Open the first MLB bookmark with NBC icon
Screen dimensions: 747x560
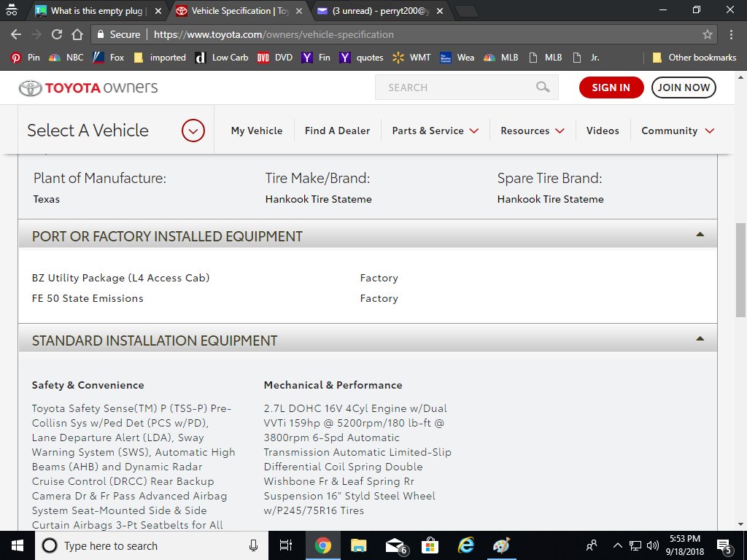click(x=500, y=58)
